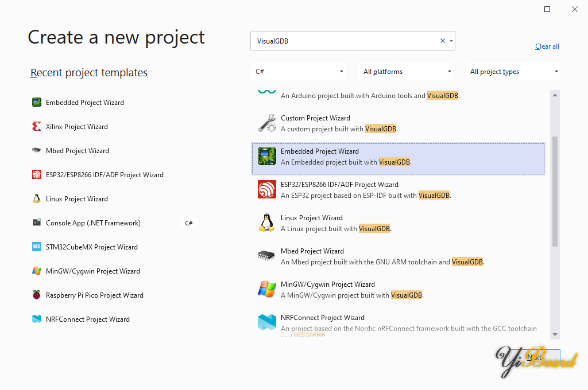Click the ESP32 IDF/ADF wizard red icon
Screen dimensions: 588x390
pos(266,190)
